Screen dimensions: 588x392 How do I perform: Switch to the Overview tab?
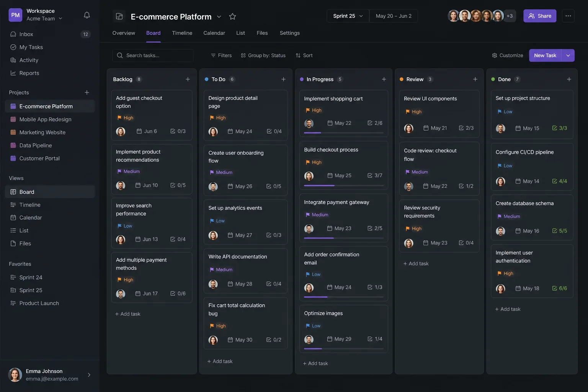(124, 33)
